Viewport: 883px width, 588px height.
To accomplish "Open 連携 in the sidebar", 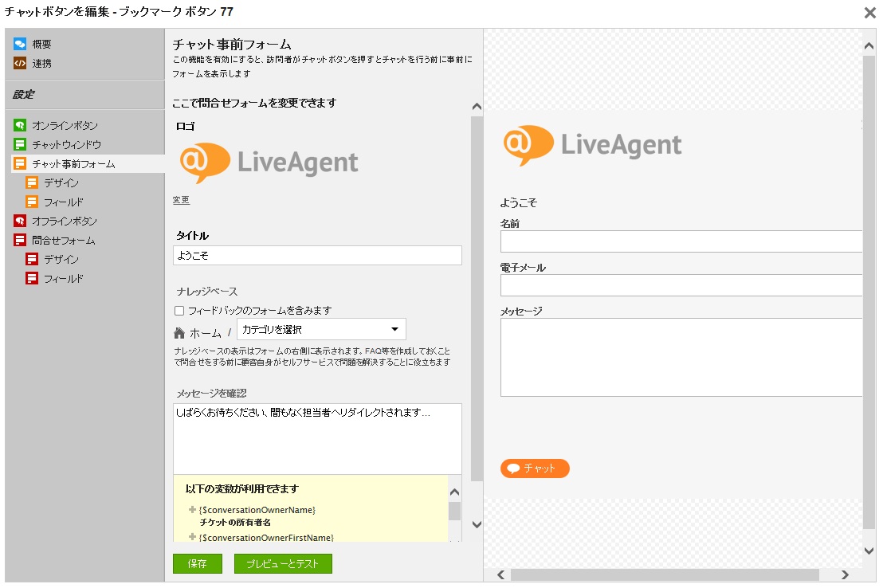I will coord(41,63).
